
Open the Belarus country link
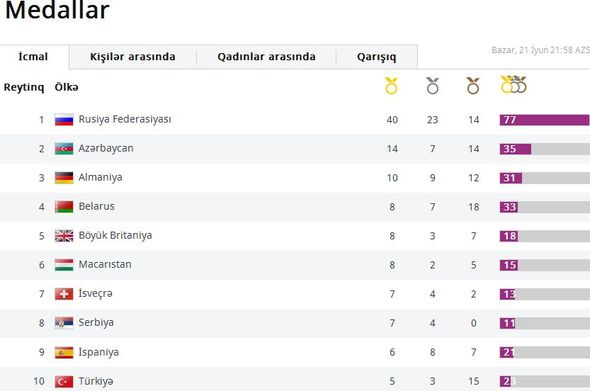point(96,206)
